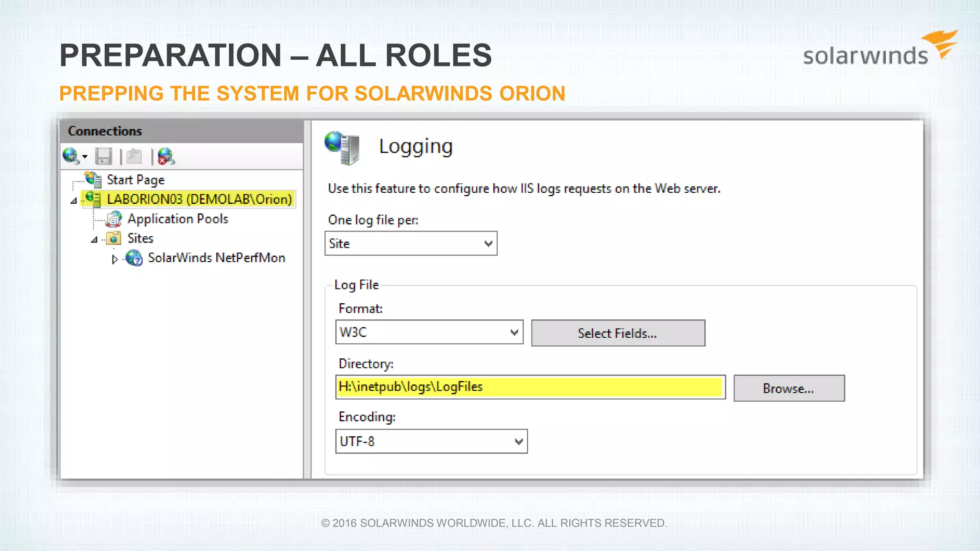Open the Encoding UTF-8 dropdown

click(431, 441)
